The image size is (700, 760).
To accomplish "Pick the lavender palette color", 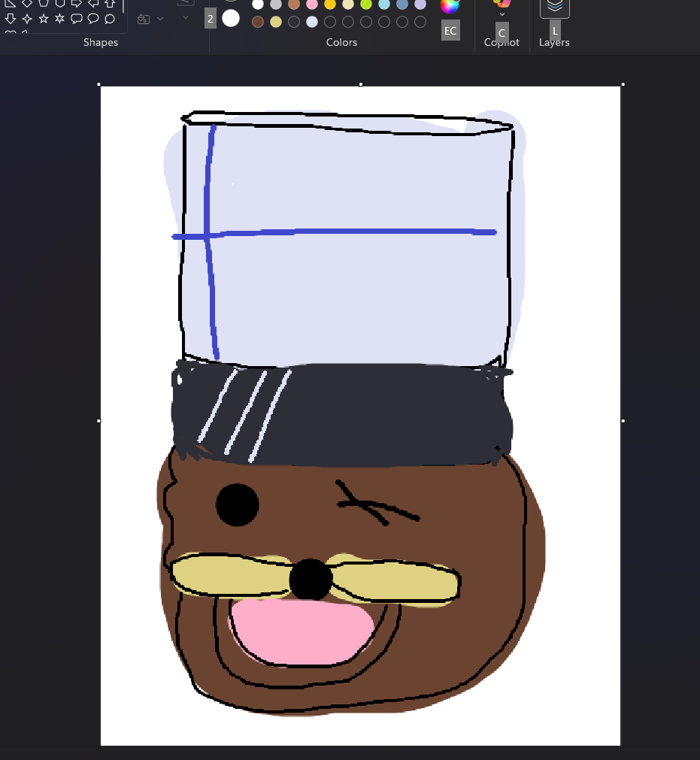I will coord(420,5).
